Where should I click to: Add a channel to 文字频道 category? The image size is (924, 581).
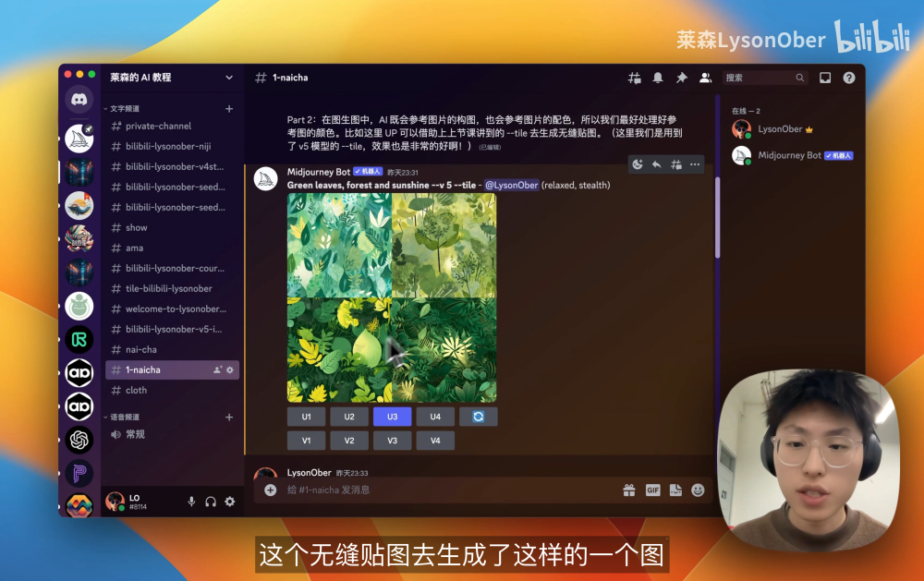pos(229,108)
